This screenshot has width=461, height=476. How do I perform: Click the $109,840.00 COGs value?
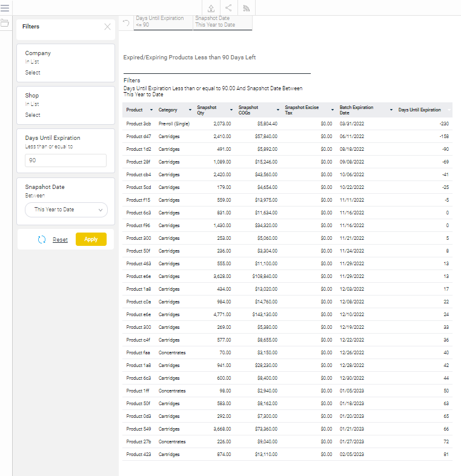click(265, 277)
